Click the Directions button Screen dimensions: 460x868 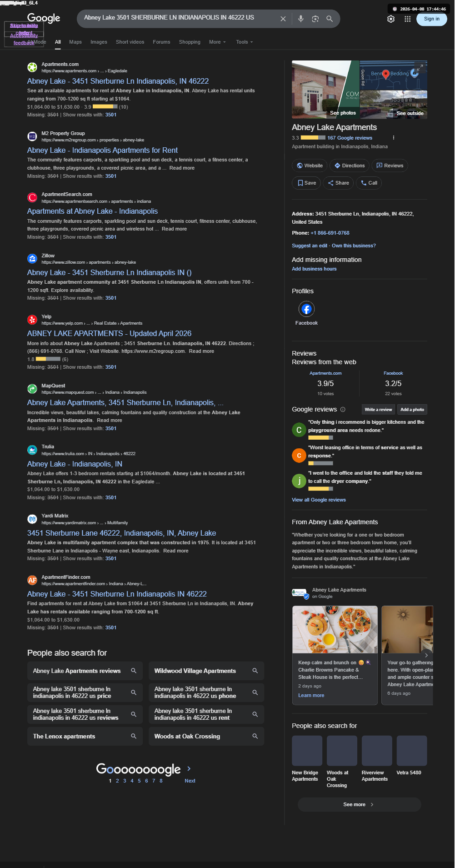350,166
